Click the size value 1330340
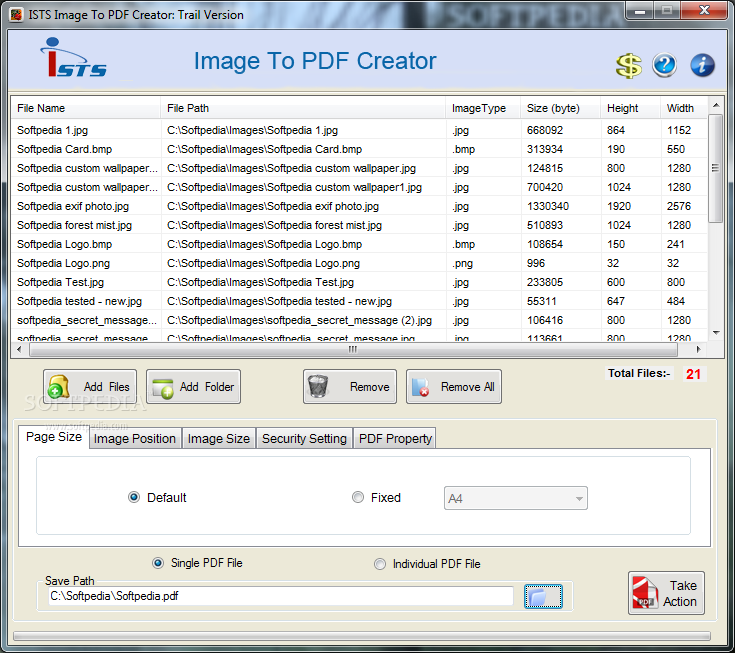The width and height of the screenshot is (735, 653). pos(548,206)
